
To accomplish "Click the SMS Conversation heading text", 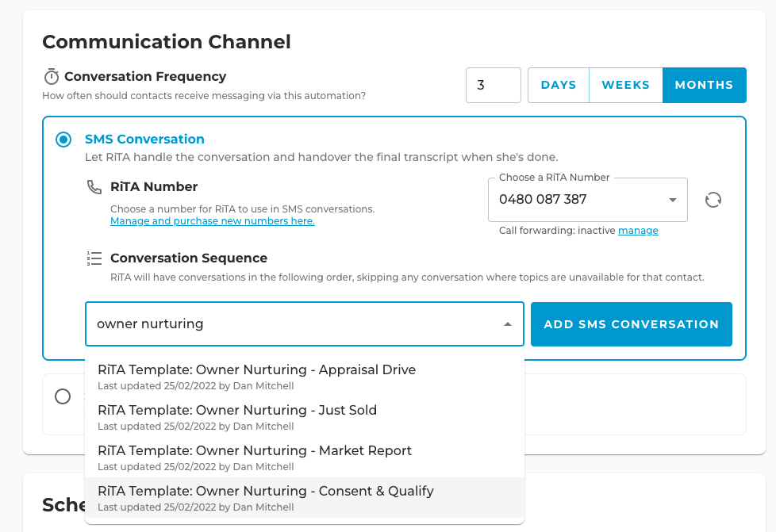I will click(144, 139).
